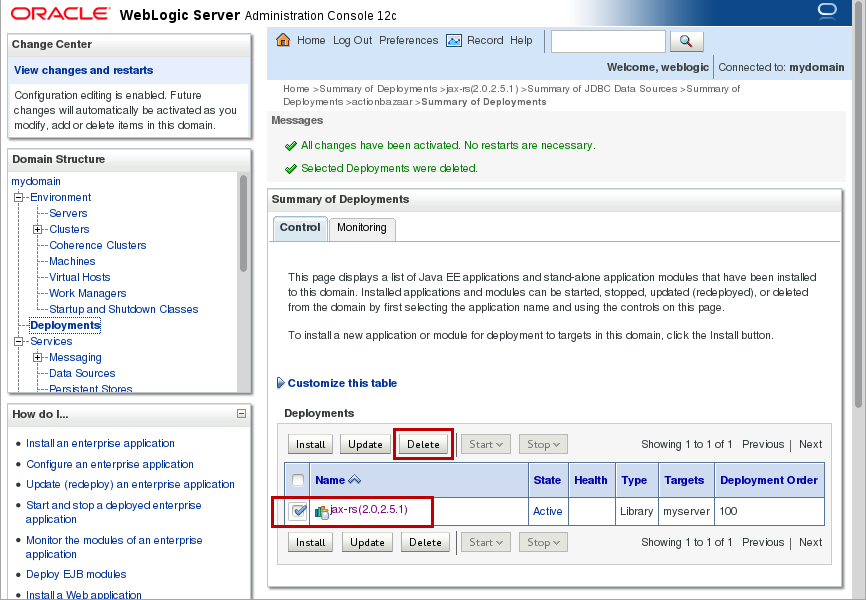Select Startup and Shutdown Classes item
Image resolution: width=866 pixels, height=600 pixels.
click(124, 309)
